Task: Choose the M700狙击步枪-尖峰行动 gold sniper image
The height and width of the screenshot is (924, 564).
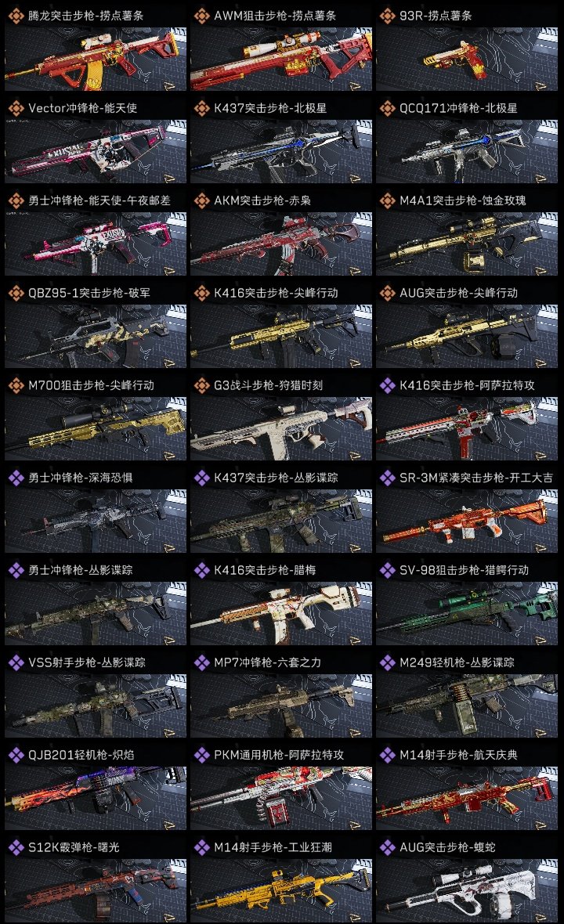Action: (96, 428)
